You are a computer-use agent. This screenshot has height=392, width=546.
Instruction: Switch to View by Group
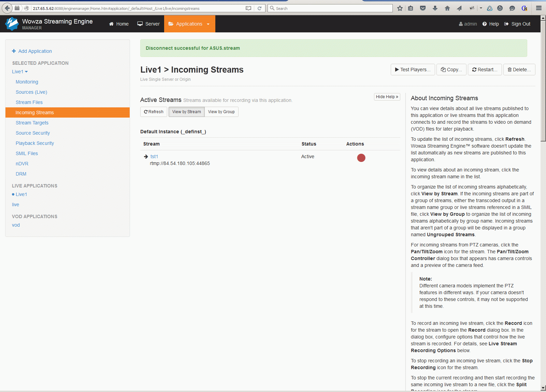[221, 112]
